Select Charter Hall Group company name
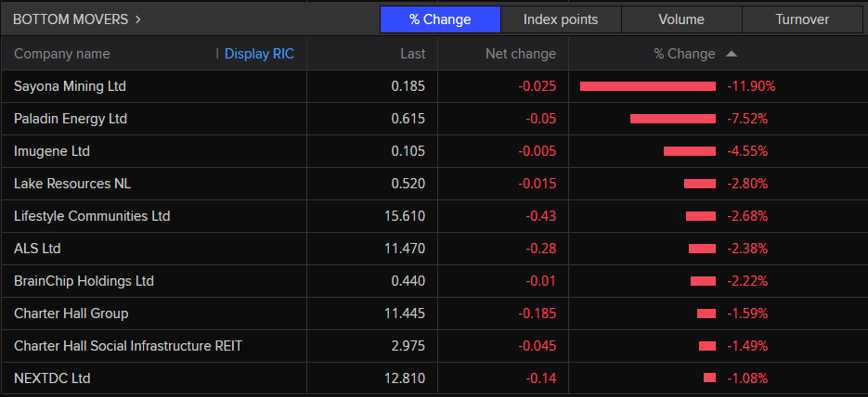868x397 pixels. pyautogui.click(x=71, y=314)
